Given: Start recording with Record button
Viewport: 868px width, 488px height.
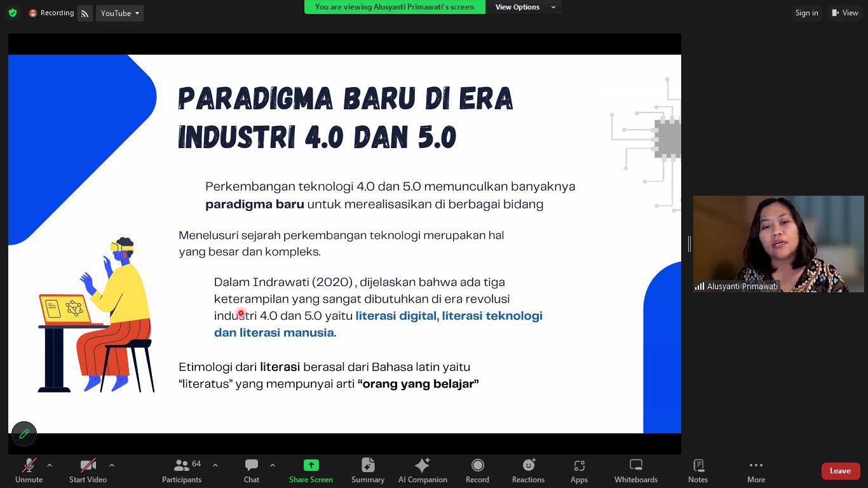Looking at the screenshot, I should point(477,471).
